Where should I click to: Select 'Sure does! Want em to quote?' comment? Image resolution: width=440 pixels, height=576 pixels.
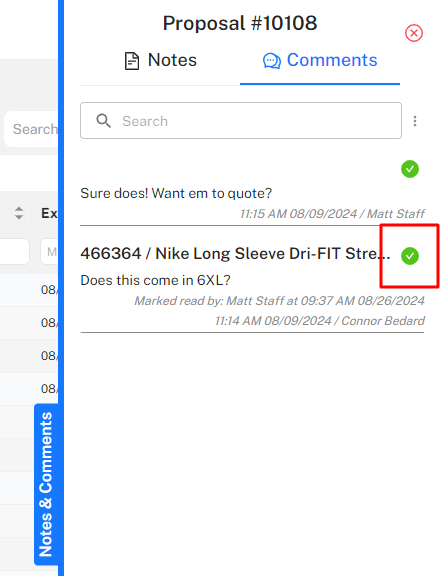[x=176, y=193]
